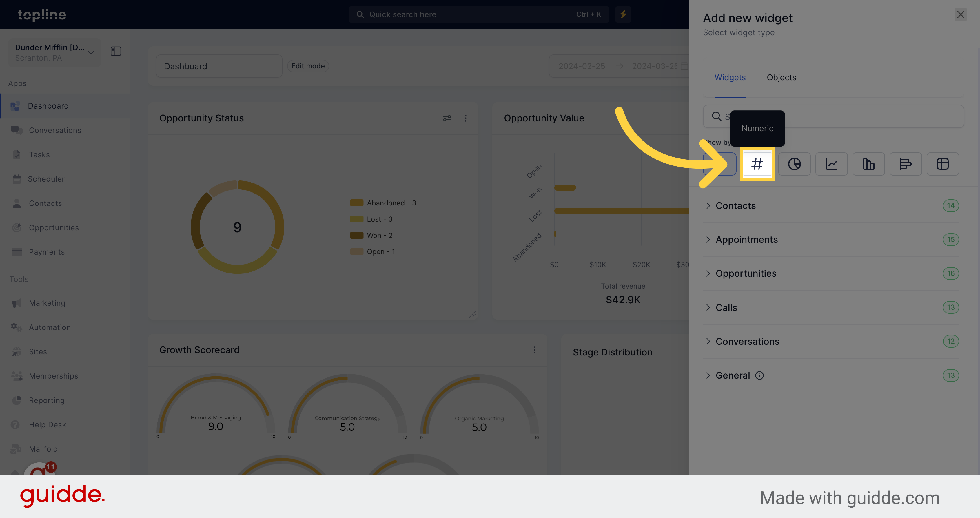Expand the Contacts widget category
Viewport: 980px width, 518px height.
[831, 205]
